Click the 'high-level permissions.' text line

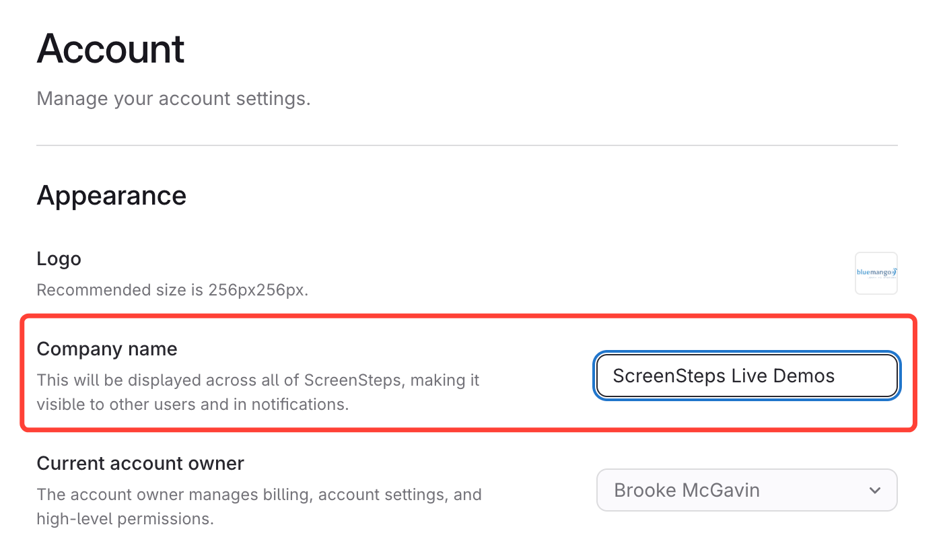point(125,519)
